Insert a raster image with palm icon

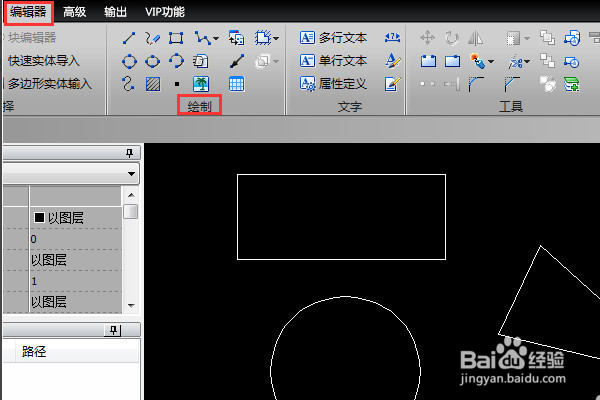[201, 84]
